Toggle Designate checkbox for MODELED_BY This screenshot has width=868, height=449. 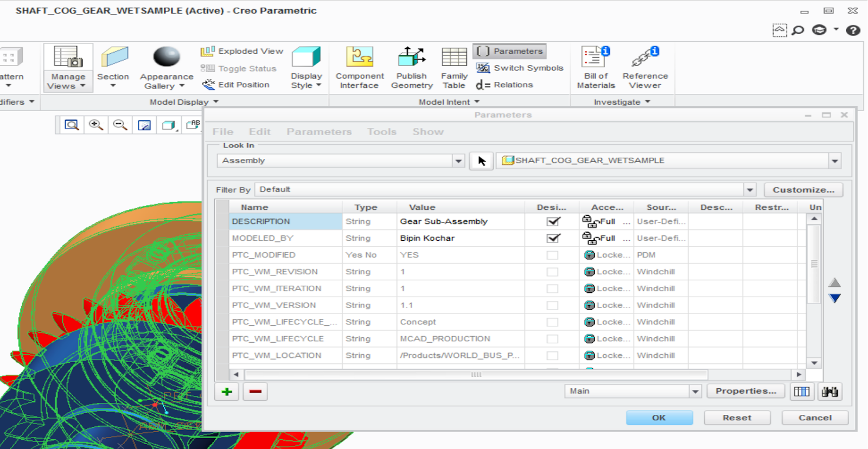(553, 238)
